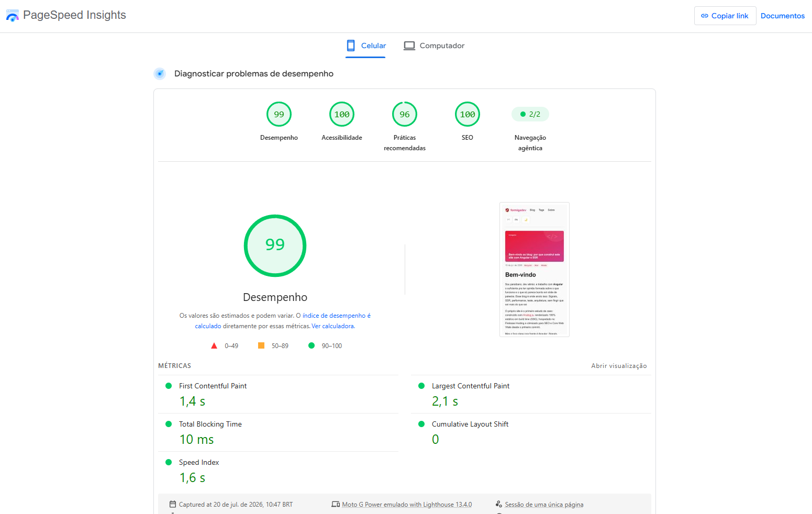This screenshot has width=812, height=514.
Task: Click the MÉTRICAS section heading
Action: [174, 366]
